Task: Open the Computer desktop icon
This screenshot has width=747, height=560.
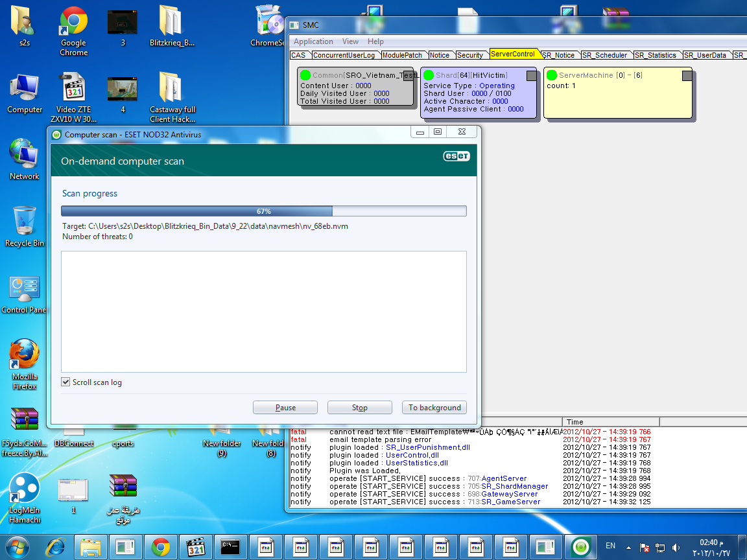Action: coord(24,94)
